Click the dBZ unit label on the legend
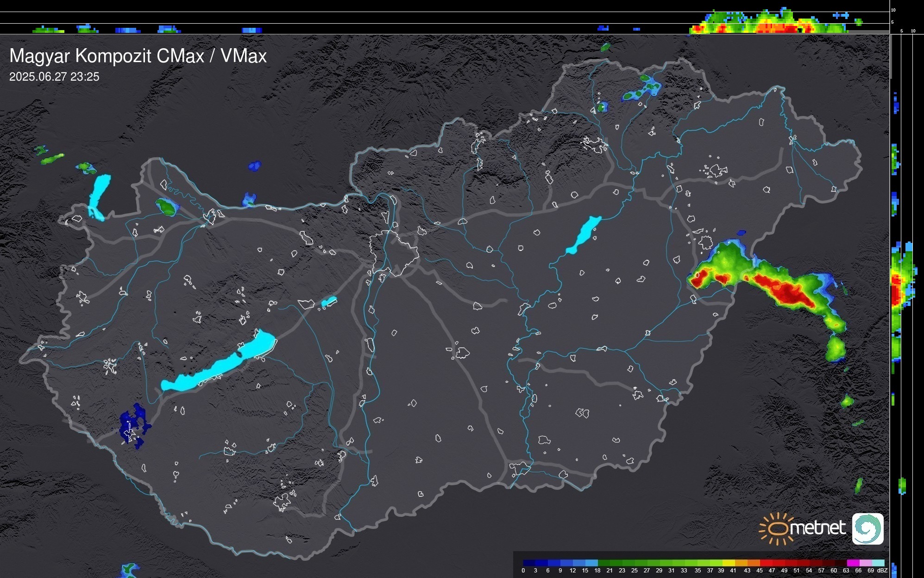 [882, 571]
